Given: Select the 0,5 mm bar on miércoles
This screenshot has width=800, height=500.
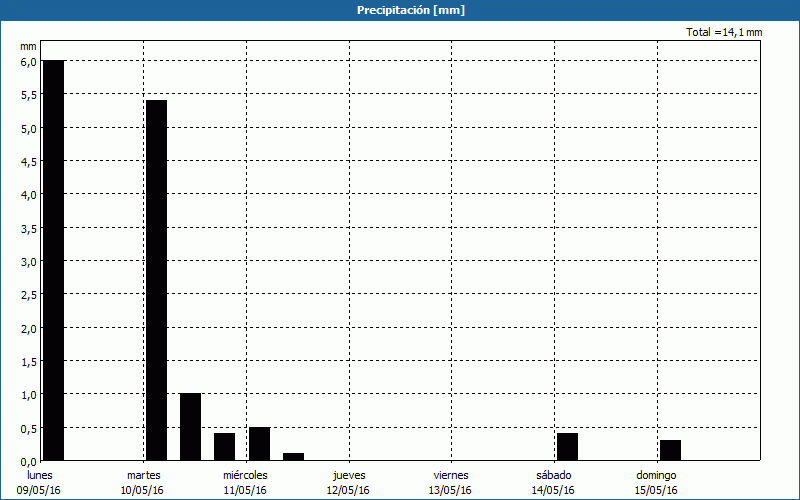Looking at the screenshot, I should click(259, 443).
